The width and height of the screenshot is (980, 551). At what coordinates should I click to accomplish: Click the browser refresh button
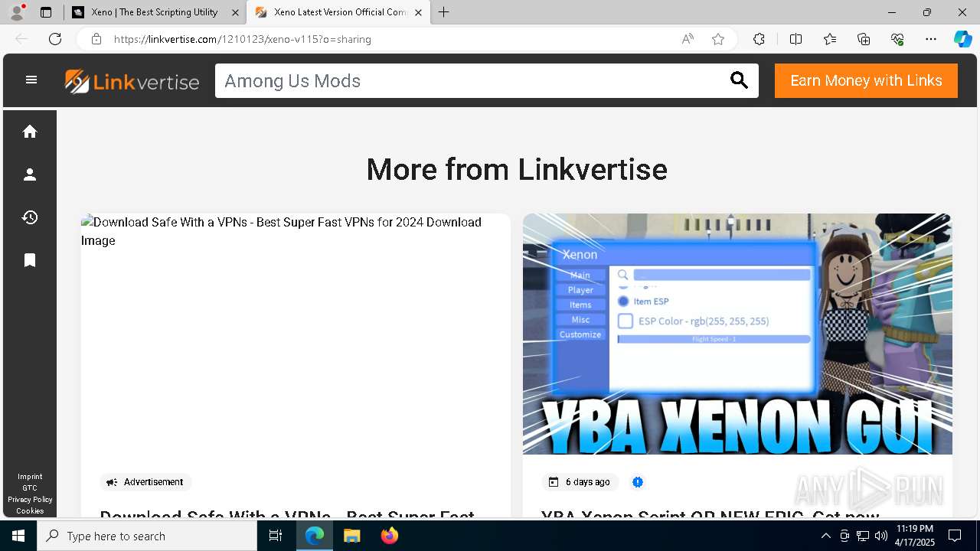tap(55, 39)
